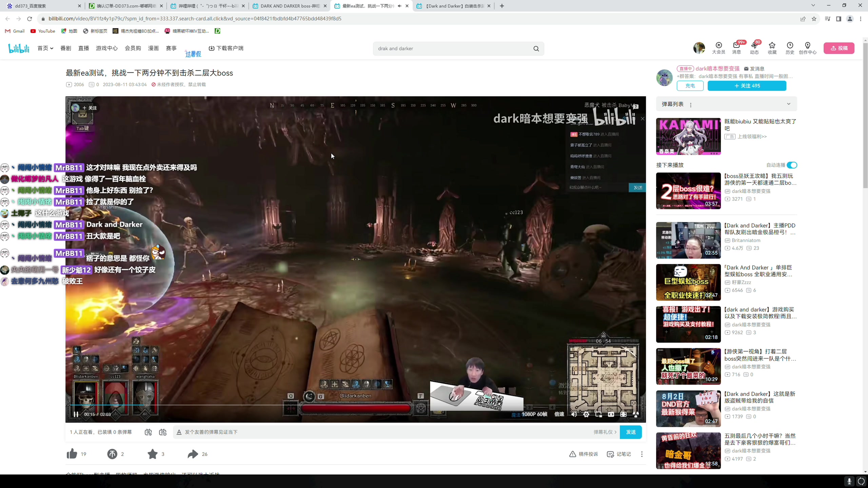Click the video progress bar
The width and height of the screenshot is (868, 488).
pos(356,405)
